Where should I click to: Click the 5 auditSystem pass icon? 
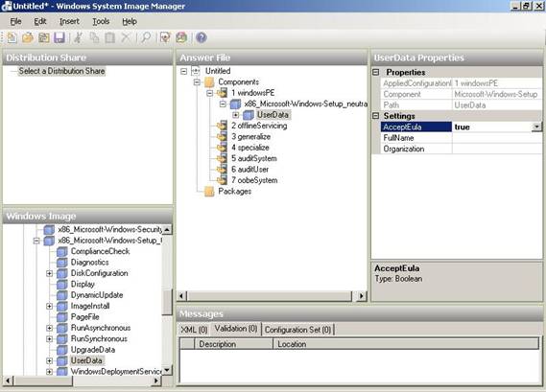coord(222,158)
